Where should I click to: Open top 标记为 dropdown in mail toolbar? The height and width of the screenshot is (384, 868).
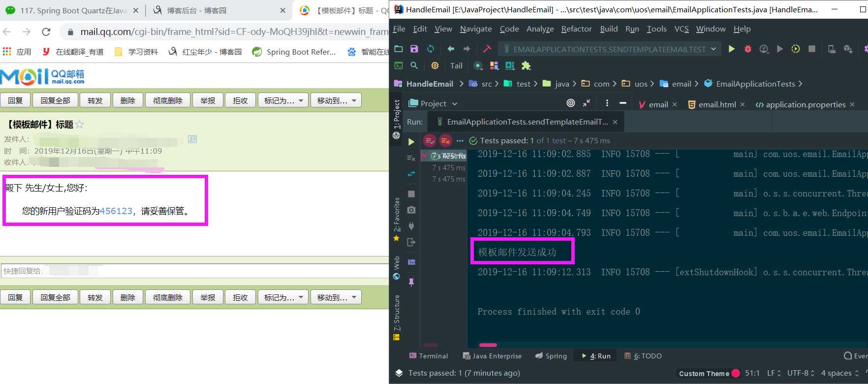click(x=283, y=100)
